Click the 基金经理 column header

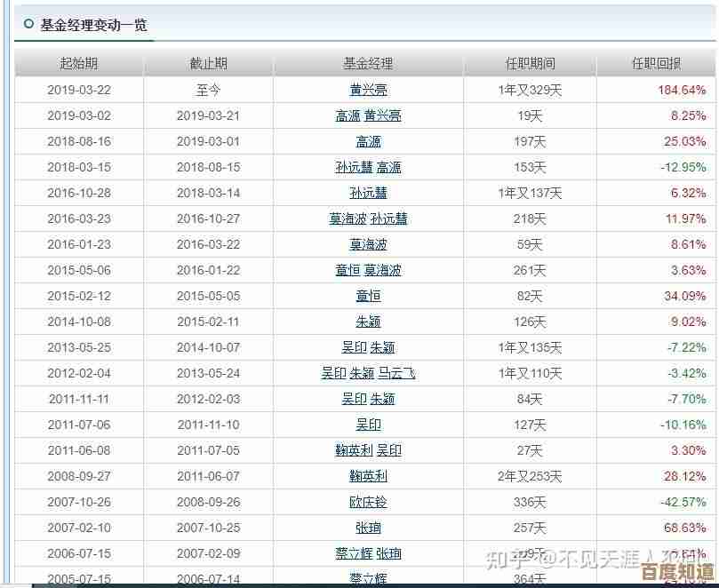tap(368, 63)
